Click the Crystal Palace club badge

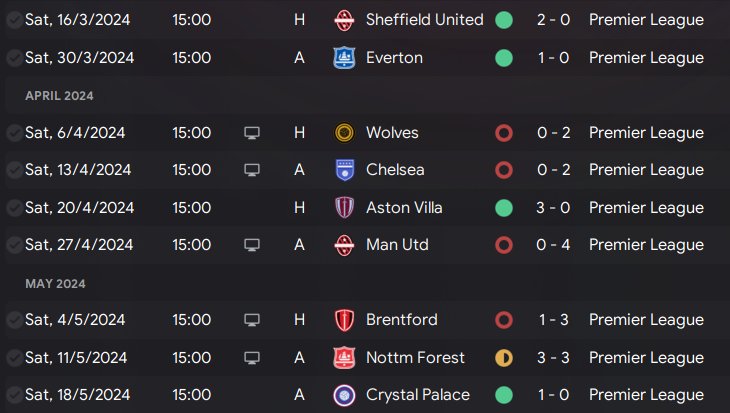coord(345,395)
